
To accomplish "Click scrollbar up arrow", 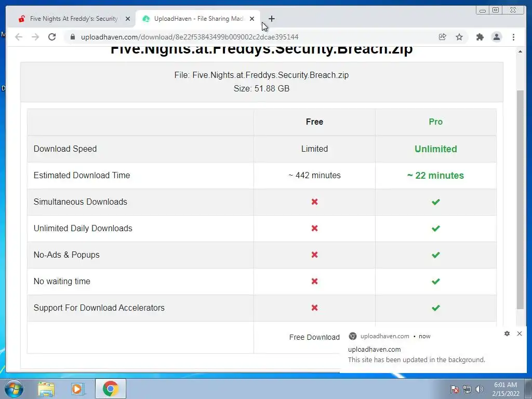I will tap(520, 51).
